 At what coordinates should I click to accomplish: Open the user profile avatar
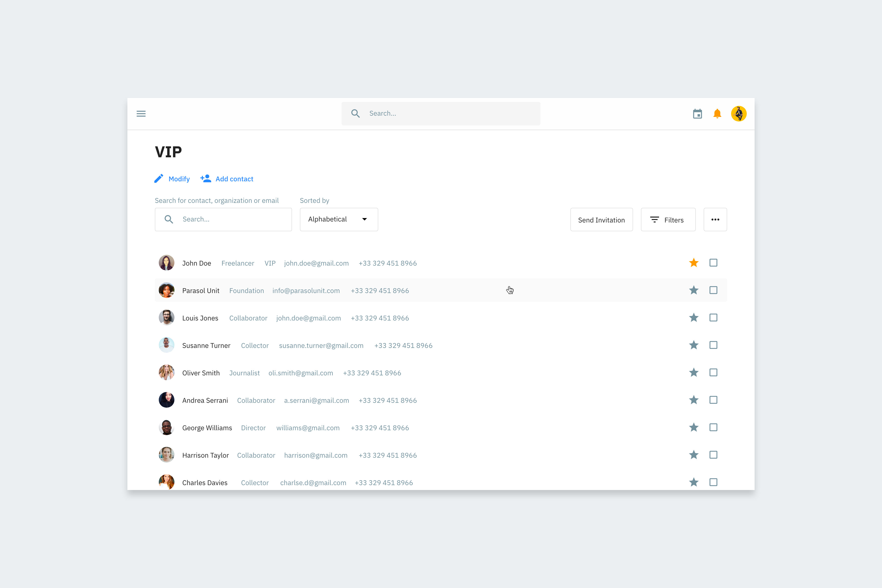coord(739,114)
